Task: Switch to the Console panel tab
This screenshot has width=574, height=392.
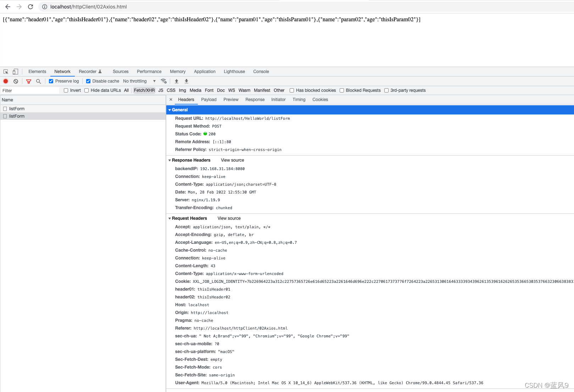Action: pos(261,72)
